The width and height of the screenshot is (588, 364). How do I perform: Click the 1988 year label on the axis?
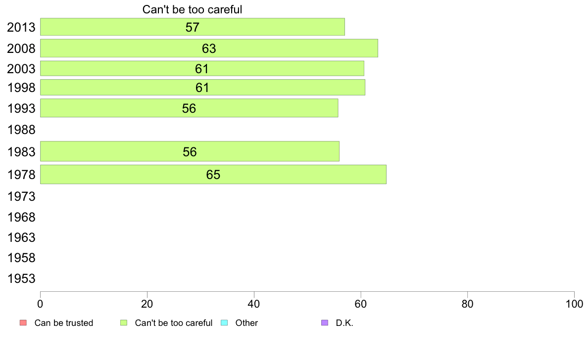21,130
